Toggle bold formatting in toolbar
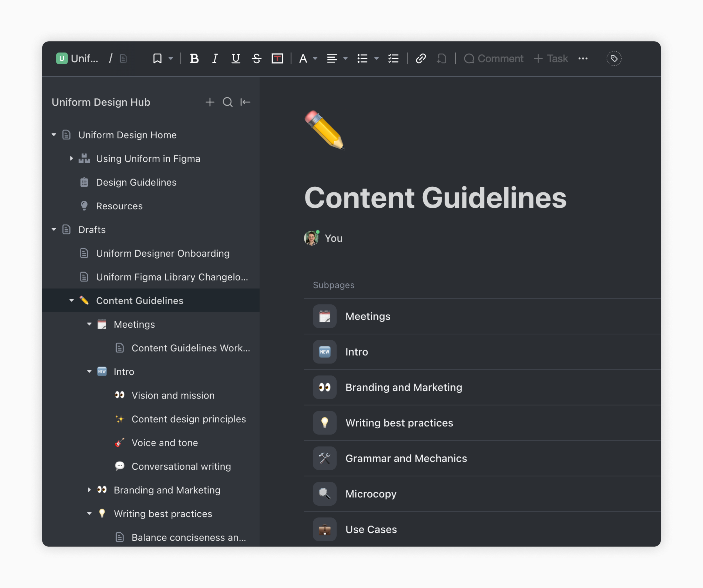The width and height of the screenshot is (703, 588). 194,58
